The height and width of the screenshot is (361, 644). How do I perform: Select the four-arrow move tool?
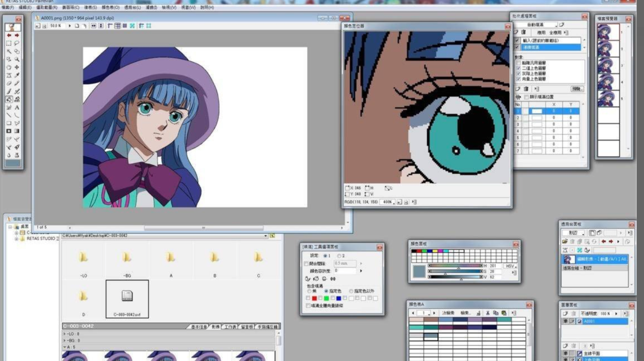pos(17,67)
